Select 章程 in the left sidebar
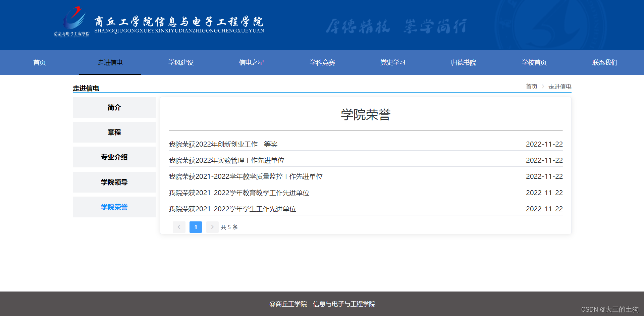The image size is (644, 316). [x=114, y=132]
